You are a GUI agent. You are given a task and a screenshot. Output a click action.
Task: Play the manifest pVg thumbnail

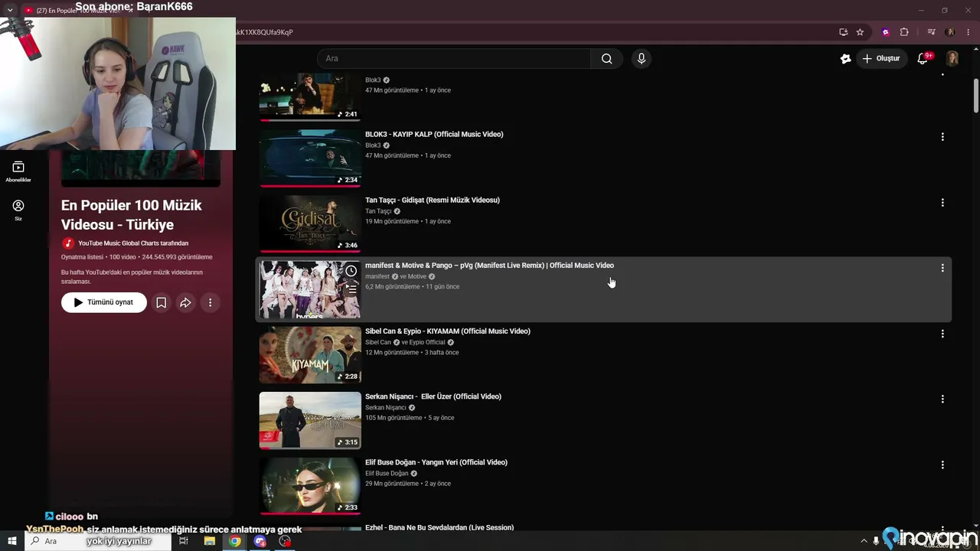[x=310, y=289]
